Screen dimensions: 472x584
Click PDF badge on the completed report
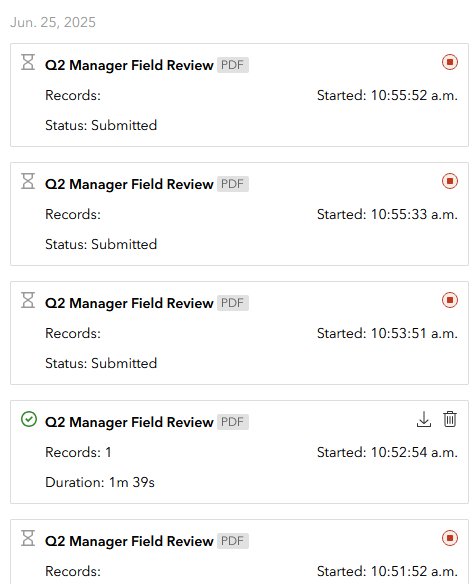(x=233, y=422)
